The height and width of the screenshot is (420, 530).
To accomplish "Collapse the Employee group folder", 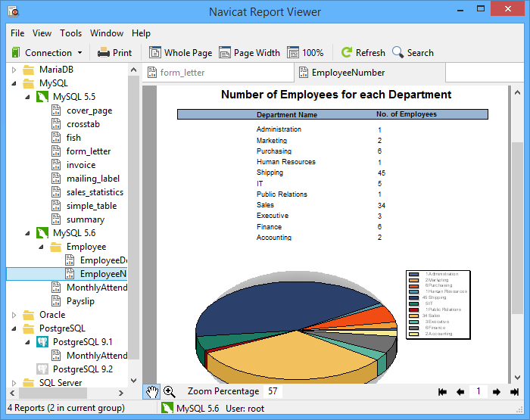I will click(41, 247).
